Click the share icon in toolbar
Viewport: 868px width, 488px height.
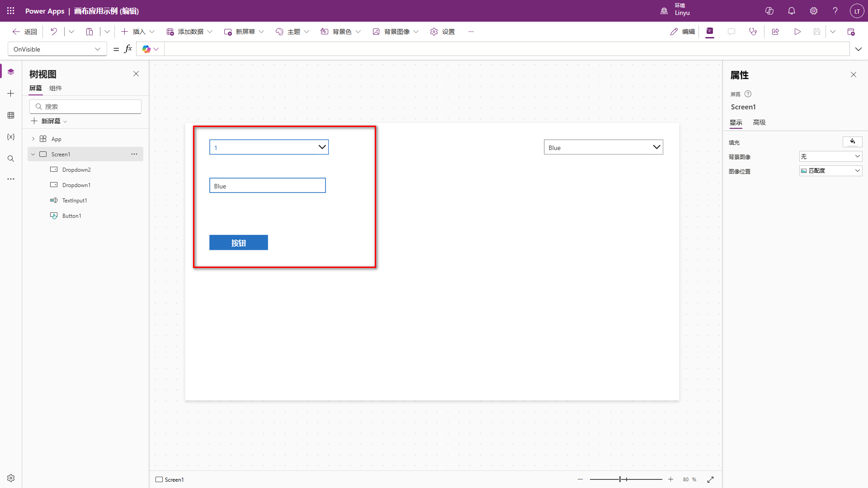(x=775, y=32)
